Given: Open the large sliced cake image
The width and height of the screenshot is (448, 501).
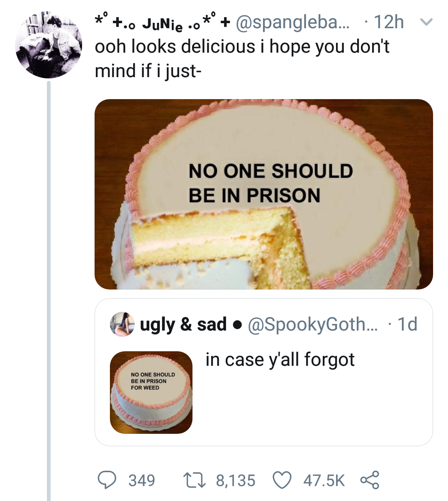Looking at the screenshot, I should tap(263, 194).
